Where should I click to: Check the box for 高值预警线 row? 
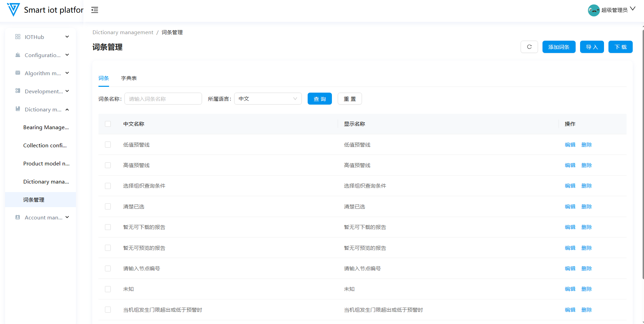click(x=108, y=165)
